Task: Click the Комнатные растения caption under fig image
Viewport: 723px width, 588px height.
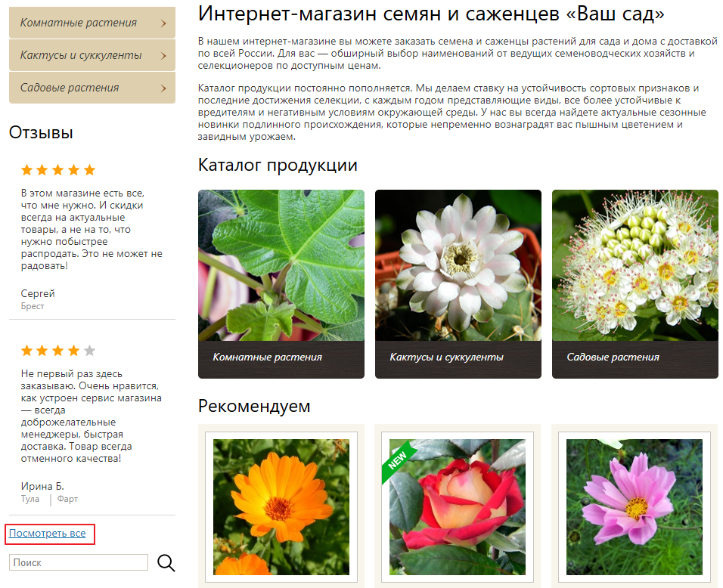Action: (268, 357)
